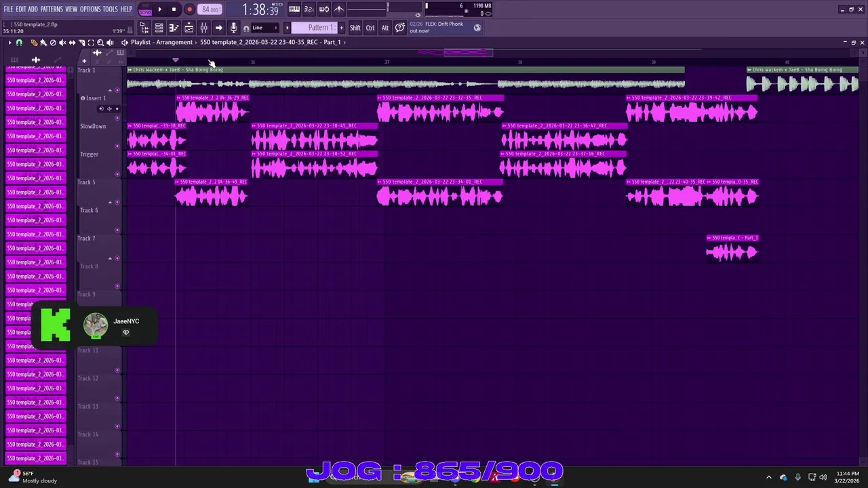Click the 3-2-1 countdown before recording icon

309,9
